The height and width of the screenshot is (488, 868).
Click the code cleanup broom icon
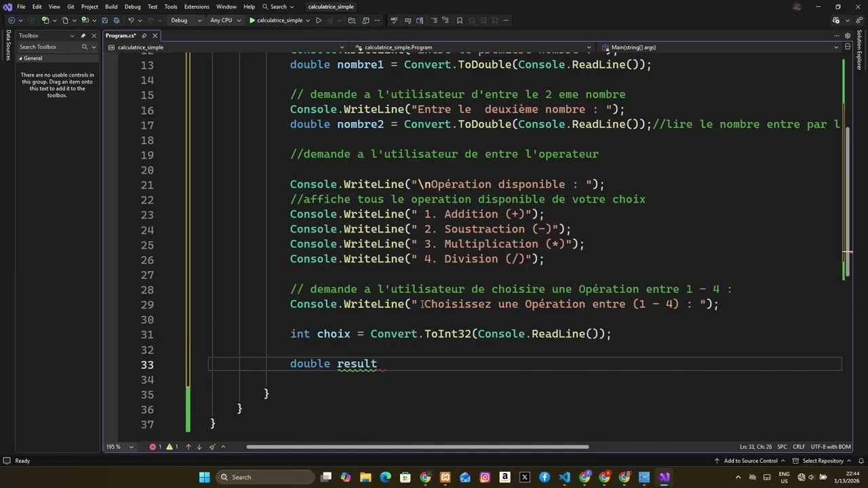click(212, 447)
